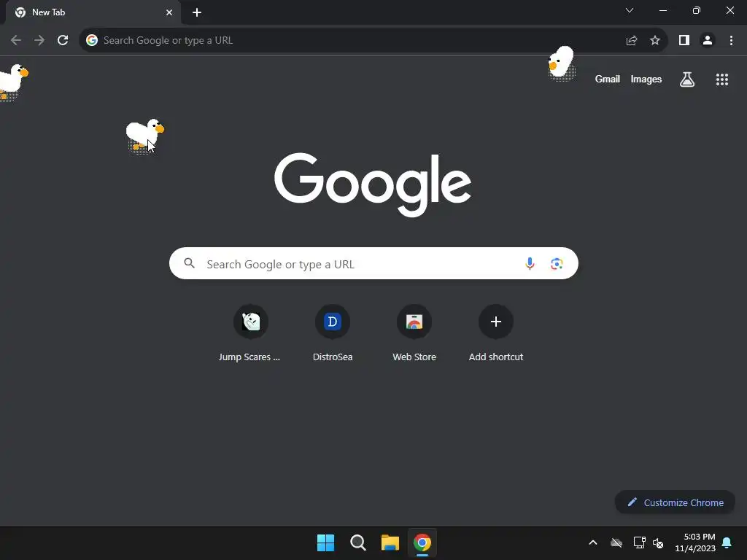The image size is (747, 560).
Task: Search by image with Google Lens
Action: coord(557,263)
